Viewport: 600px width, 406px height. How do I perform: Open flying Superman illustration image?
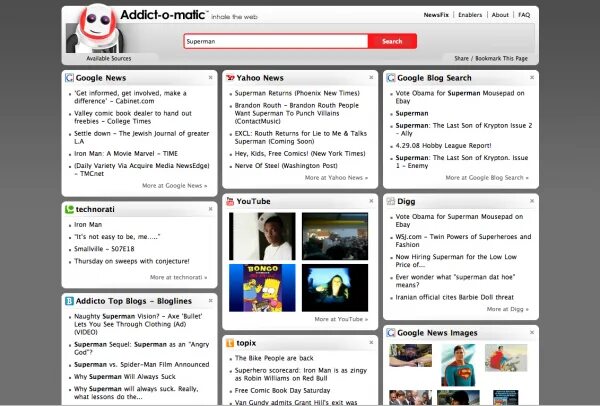tap(506, 358)
